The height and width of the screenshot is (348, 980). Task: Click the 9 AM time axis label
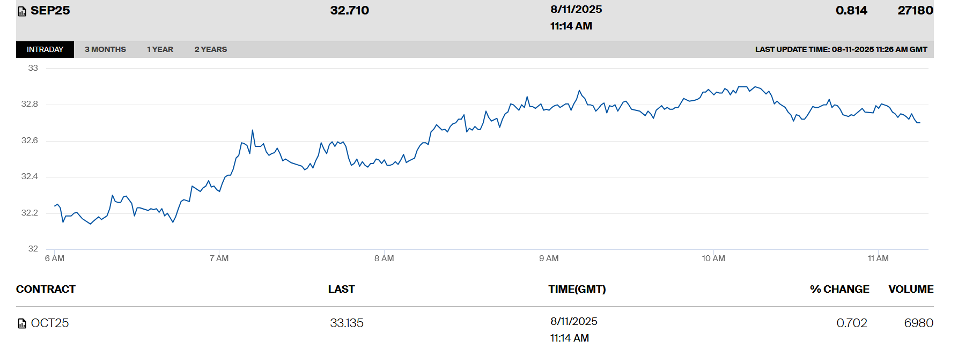549,258
